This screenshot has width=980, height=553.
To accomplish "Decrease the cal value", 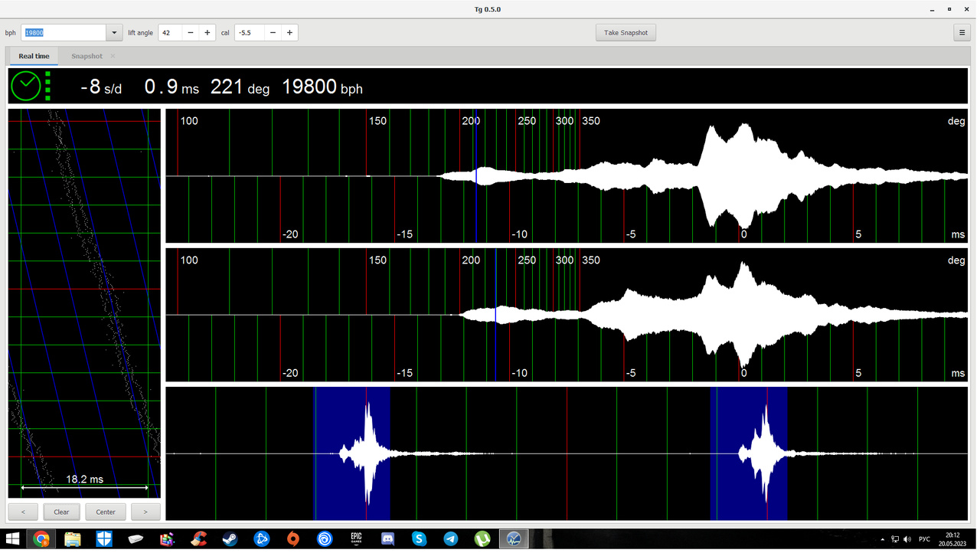I will [273, 33].
